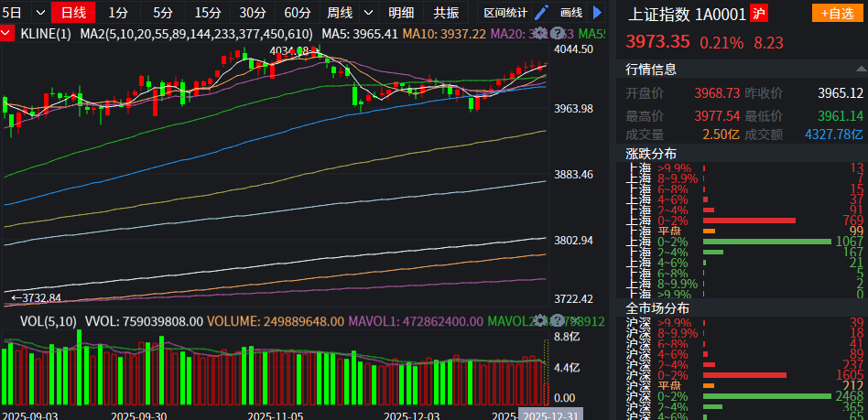Collapse the 行情信息 panel

pyautogui.click(x=857, y=70)
